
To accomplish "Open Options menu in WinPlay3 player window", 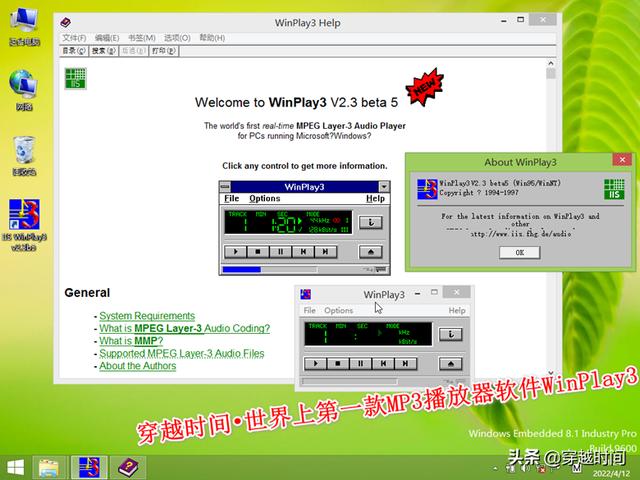I will coord(338,311).
